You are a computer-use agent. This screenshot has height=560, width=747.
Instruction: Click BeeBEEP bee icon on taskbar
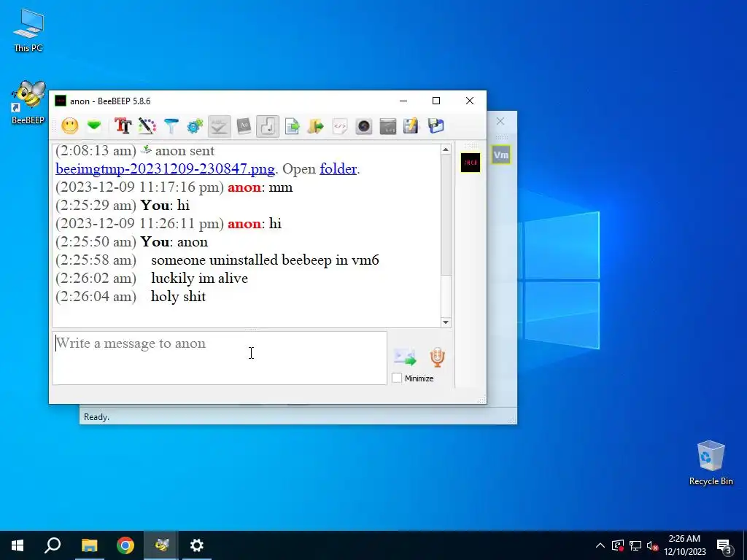161,545
